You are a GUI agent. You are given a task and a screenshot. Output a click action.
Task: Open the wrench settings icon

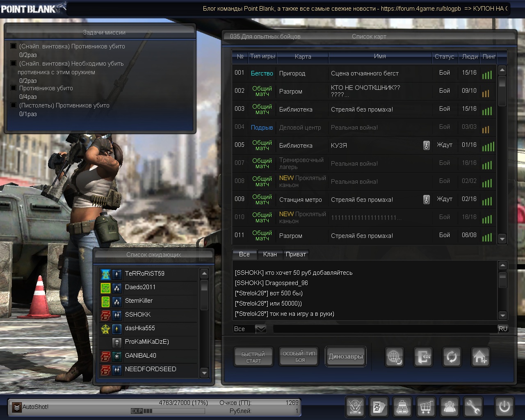click(x=473, y=406)
